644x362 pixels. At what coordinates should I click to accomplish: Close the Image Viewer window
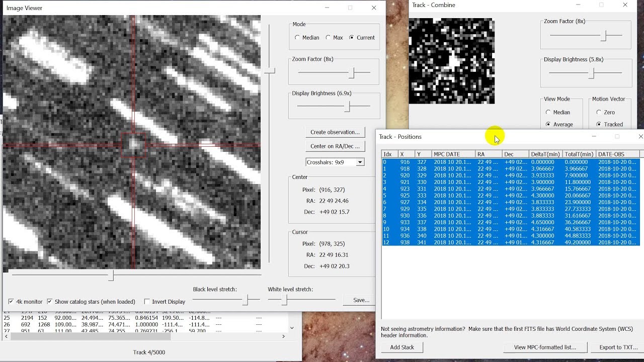(373, 8)
